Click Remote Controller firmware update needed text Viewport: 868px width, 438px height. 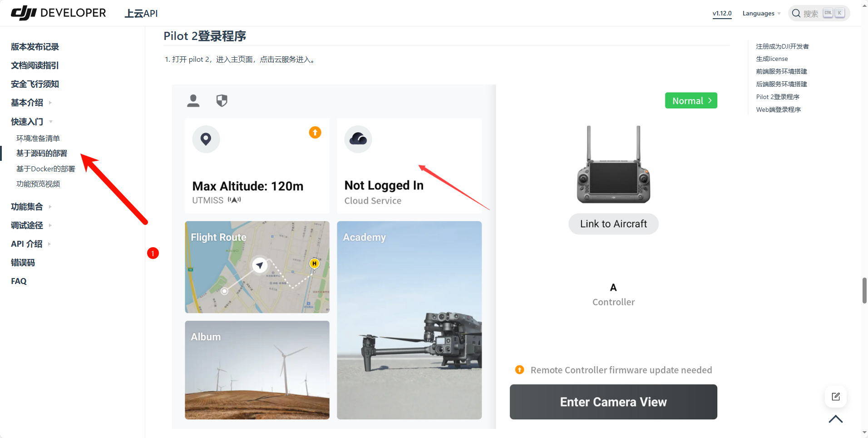coord(621,370)
